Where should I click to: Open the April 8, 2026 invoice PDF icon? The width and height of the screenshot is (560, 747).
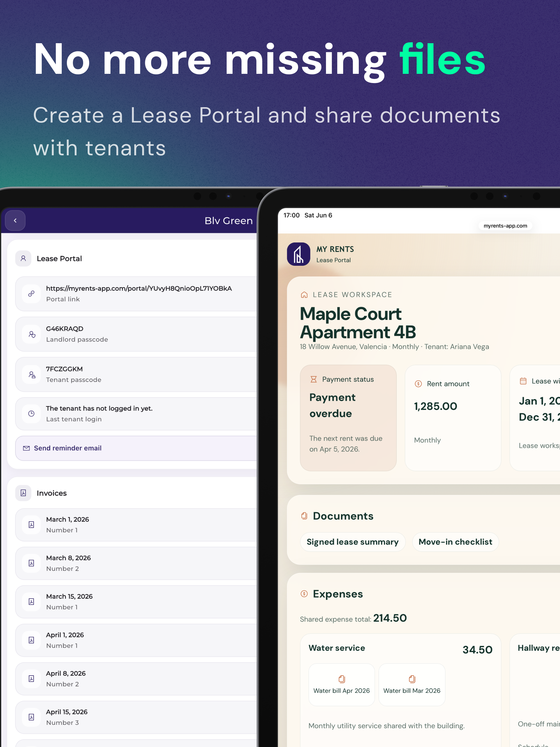(31, 678)
